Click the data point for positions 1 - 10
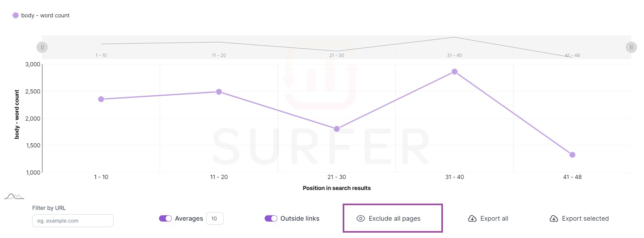644x238 pixels. tap(101, 99)
